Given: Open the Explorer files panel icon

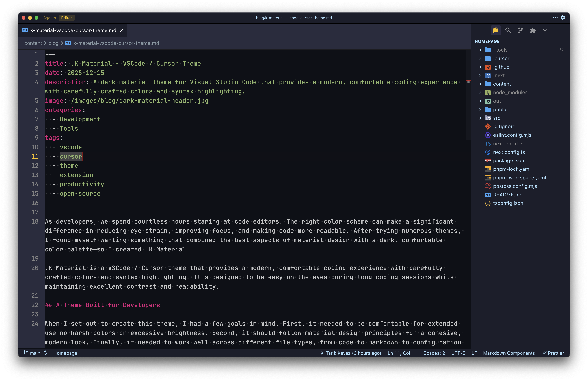Looking at the screenshot, I should (495, 30).
